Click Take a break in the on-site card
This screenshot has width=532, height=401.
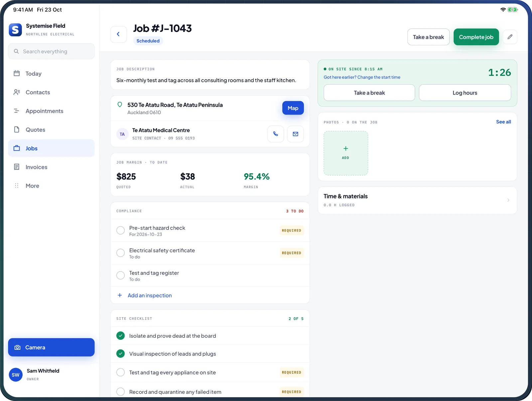[369, 93]
